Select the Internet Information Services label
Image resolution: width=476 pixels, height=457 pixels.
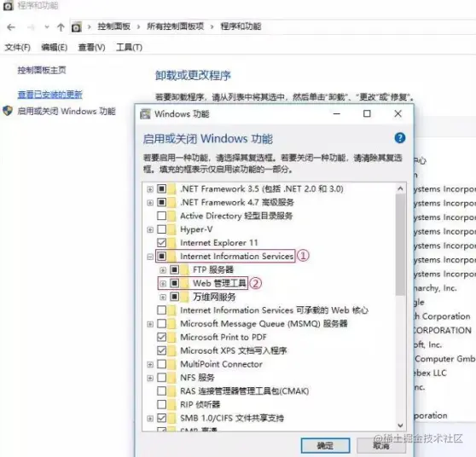[237, 257]
